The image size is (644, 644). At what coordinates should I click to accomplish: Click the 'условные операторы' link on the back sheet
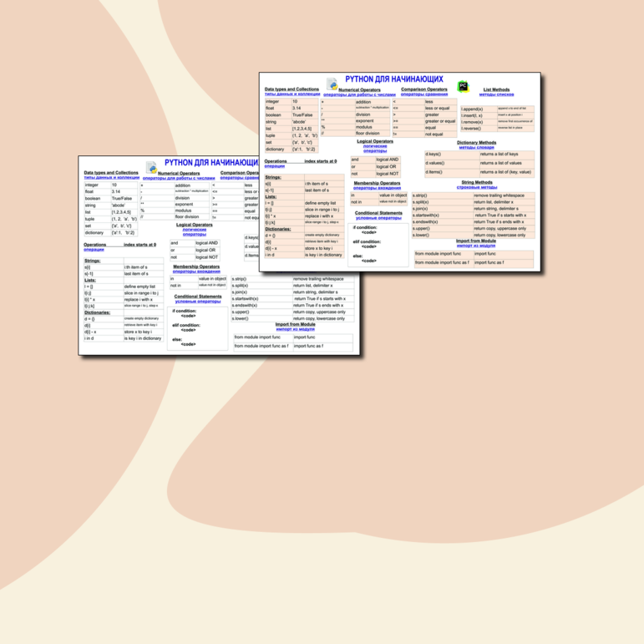coord(197,302)
